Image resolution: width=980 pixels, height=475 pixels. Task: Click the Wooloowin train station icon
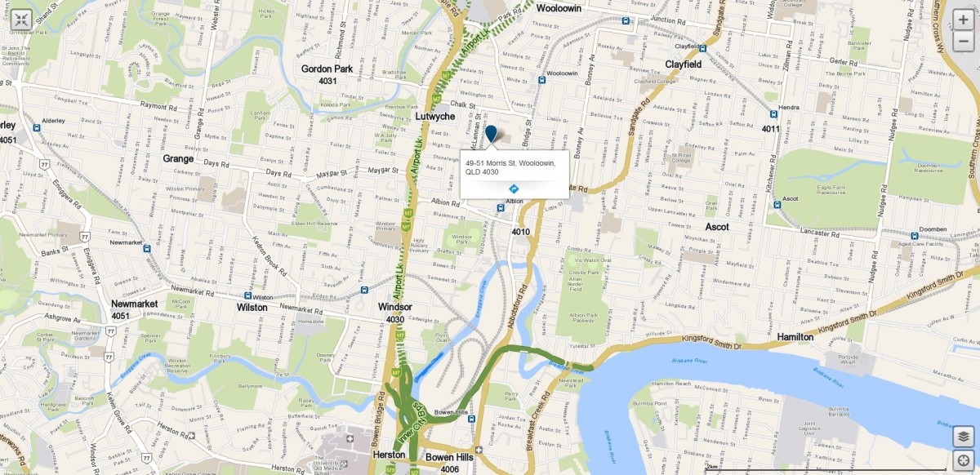tap(541, 79)
